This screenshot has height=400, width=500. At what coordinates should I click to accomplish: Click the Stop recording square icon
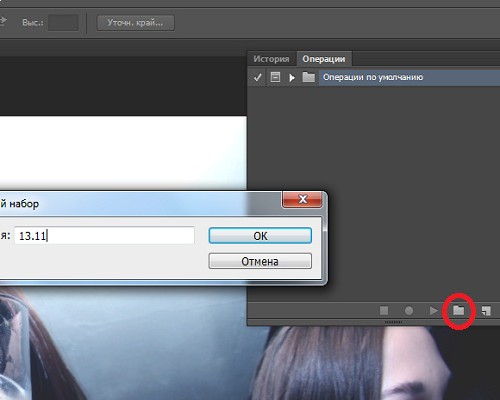(384, 311)
